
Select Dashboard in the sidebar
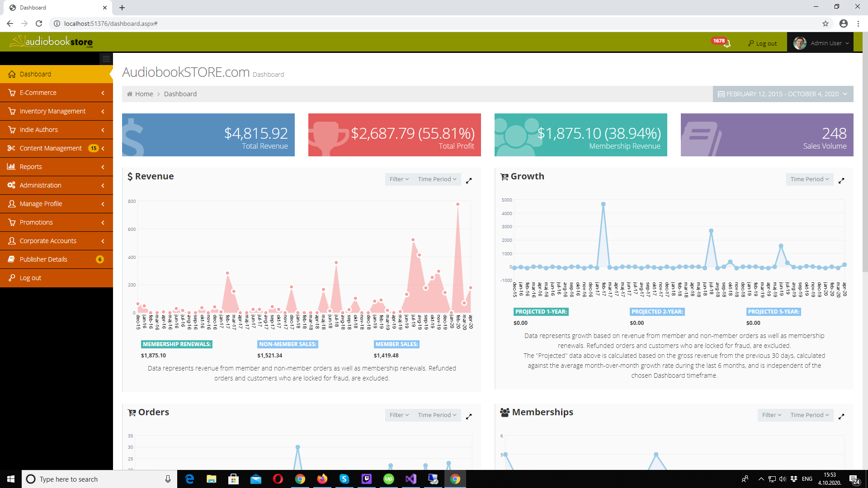(56, 74)
